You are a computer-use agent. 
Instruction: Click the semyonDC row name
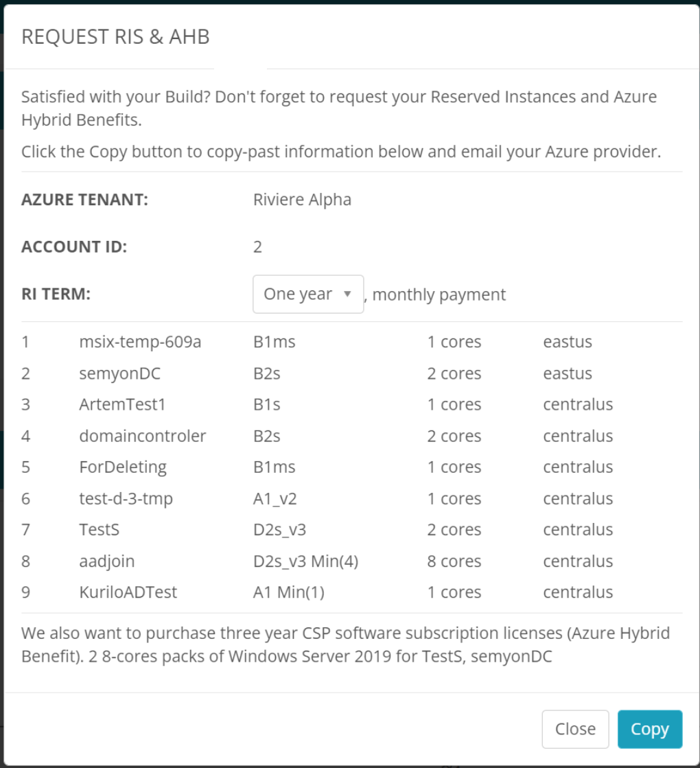[120, 373]
